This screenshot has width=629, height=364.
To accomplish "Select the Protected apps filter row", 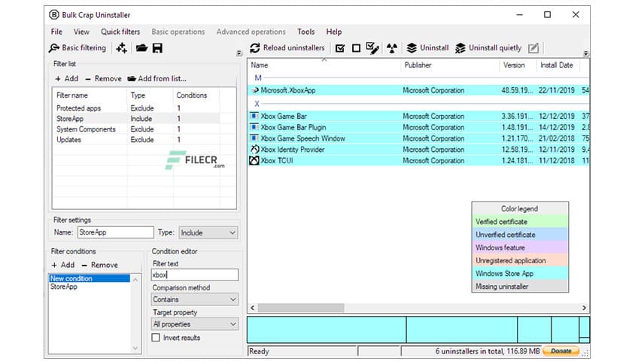I will click(x=136, y=108).
